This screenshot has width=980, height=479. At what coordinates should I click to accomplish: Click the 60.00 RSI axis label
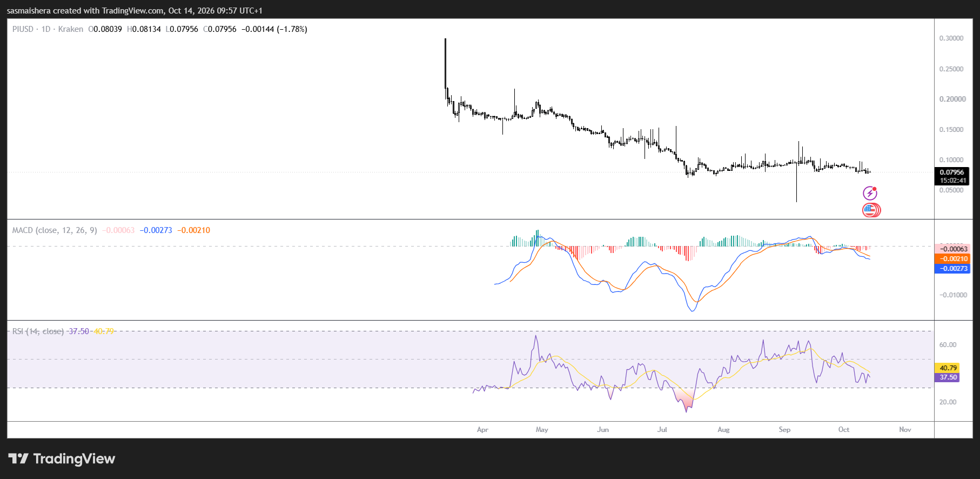click(x=948, y=345)
